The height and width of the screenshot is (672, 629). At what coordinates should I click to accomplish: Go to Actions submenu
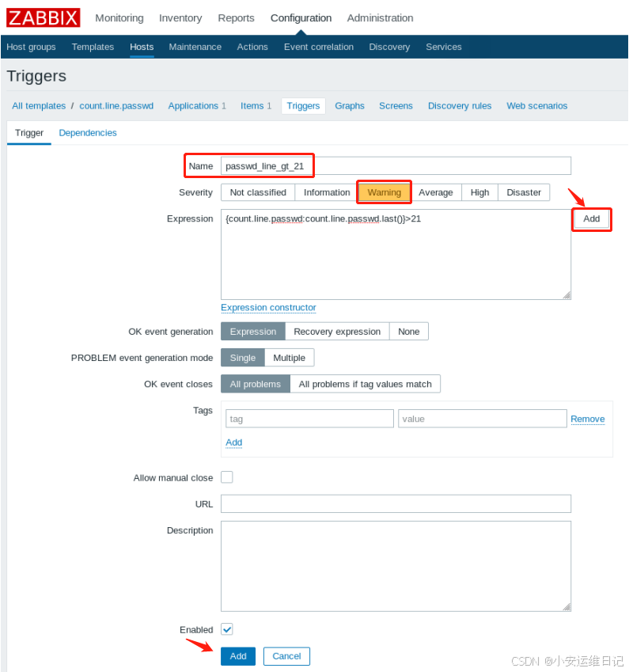tap(252, 47)
